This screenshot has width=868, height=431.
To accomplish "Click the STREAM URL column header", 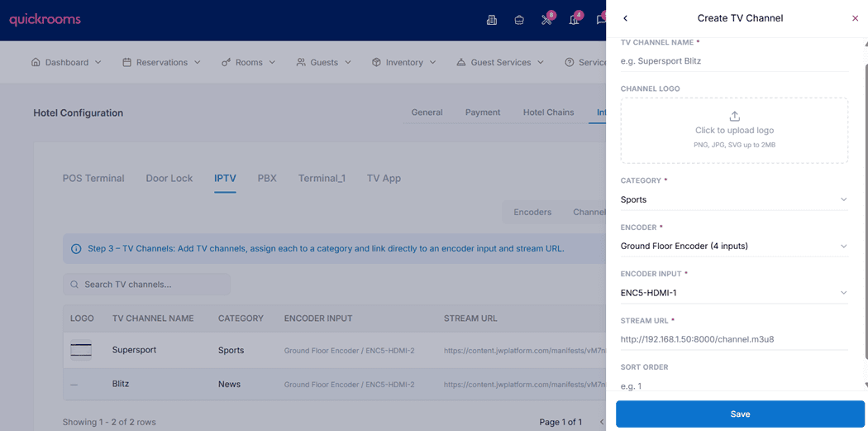I will point(470,318).
